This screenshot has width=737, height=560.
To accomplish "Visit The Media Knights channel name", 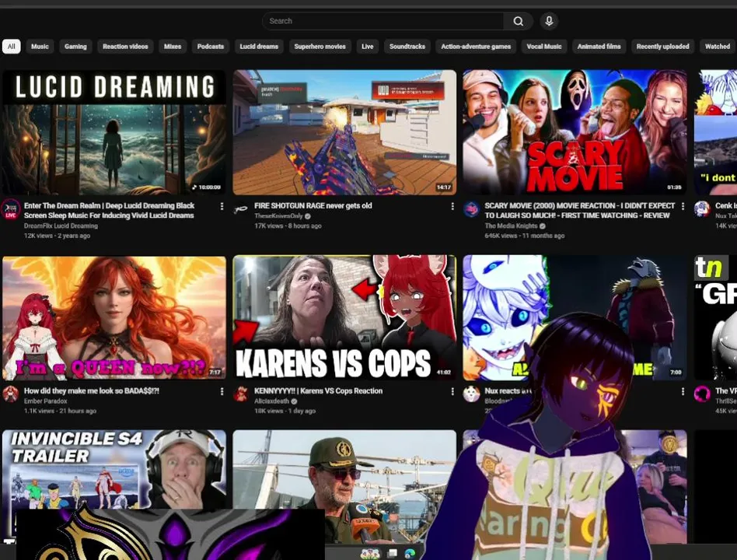I will [x=512, y=226].
